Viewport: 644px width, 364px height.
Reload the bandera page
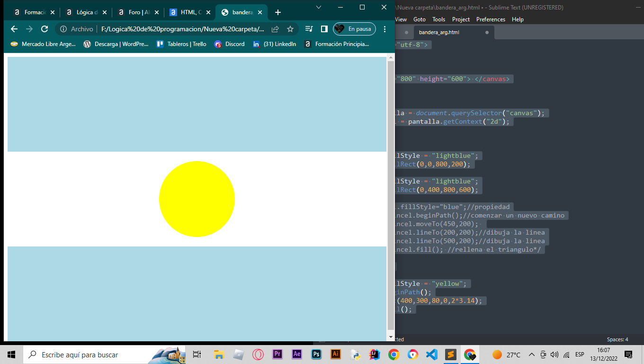click(x=45, y=29)
